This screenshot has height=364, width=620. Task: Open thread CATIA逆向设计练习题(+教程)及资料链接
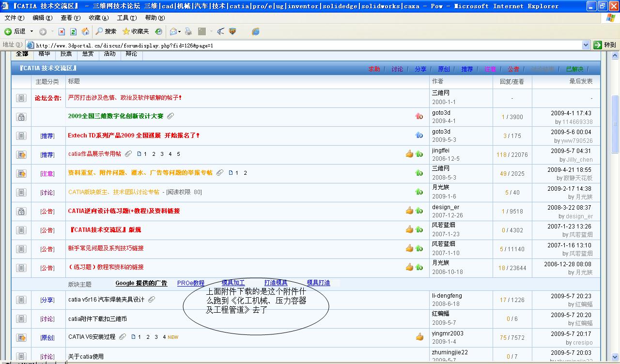(x=124, y=211)
